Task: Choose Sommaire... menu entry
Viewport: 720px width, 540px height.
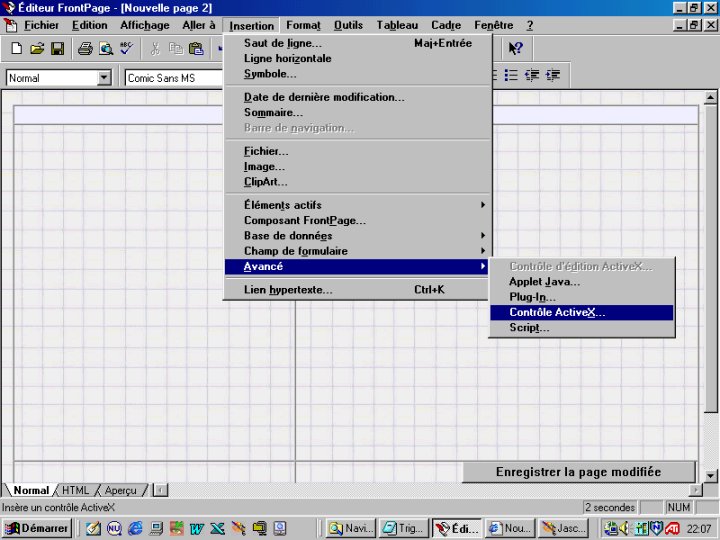Action: click(x=357, y=112)
